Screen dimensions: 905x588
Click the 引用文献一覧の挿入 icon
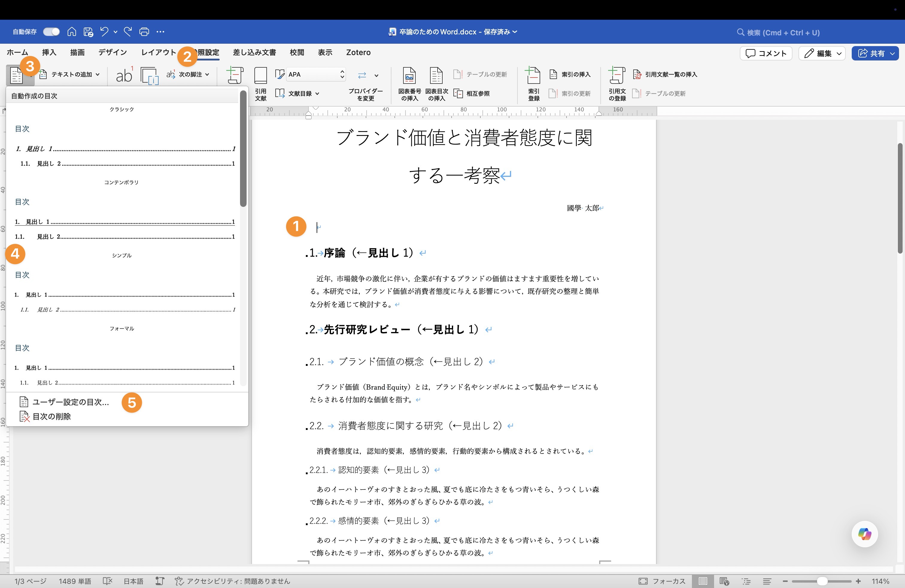point(666,74)
